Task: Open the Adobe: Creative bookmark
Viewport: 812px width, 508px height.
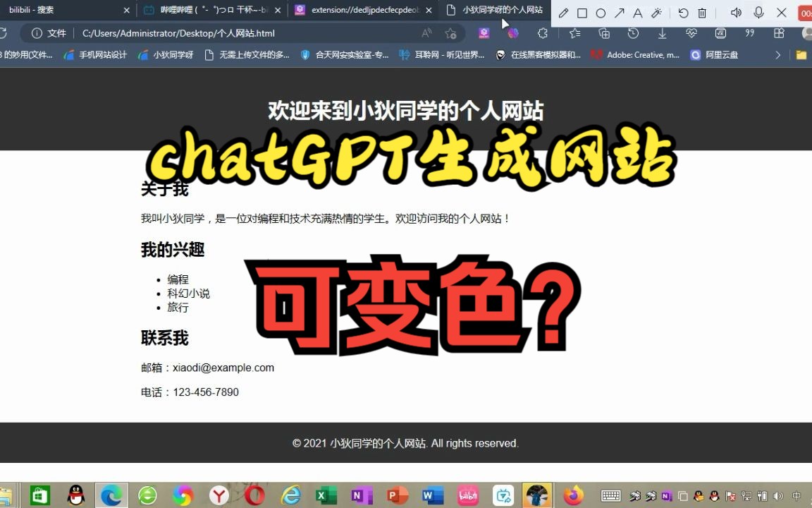Action: click(x=635, y=55)
